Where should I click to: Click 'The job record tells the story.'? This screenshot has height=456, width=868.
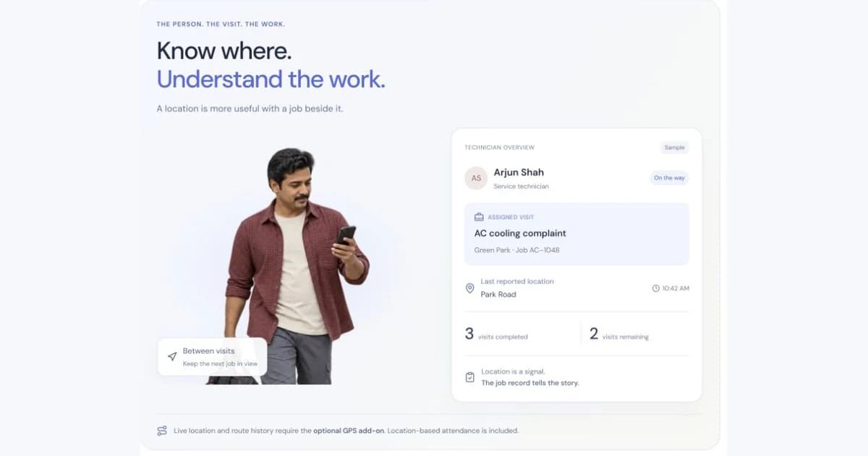click(530, 383)
